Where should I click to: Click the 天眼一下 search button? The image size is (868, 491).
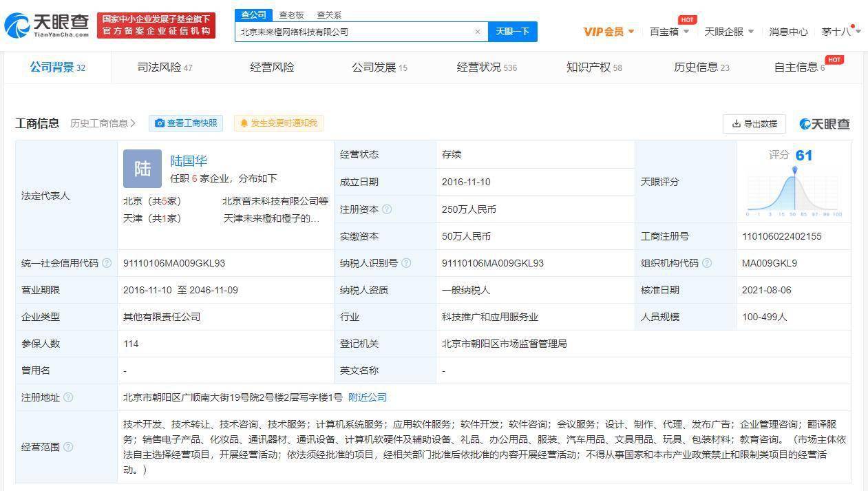click(512, 32)
